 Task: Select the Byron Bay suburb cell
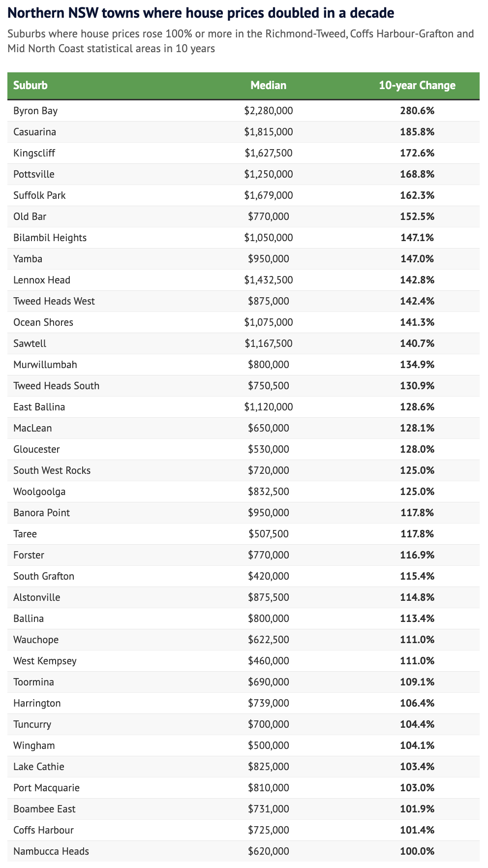[x=35, y=111]
